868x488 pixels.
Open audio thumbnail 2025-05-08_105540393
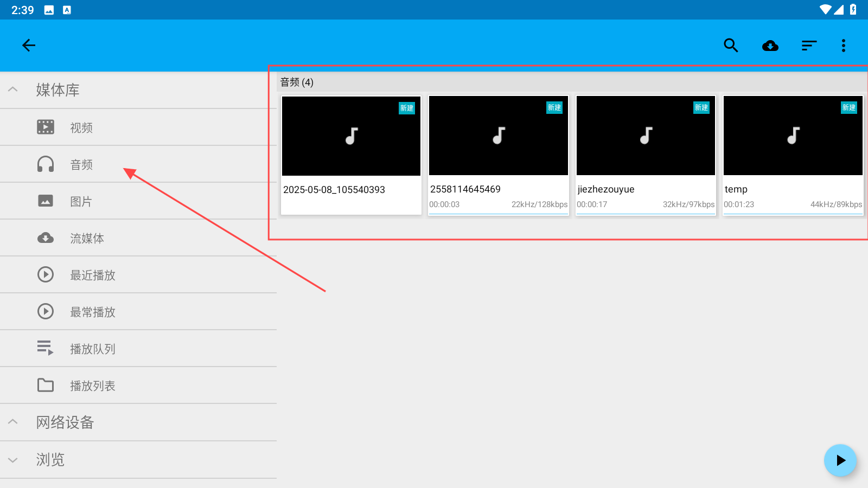tap(351, 136)
